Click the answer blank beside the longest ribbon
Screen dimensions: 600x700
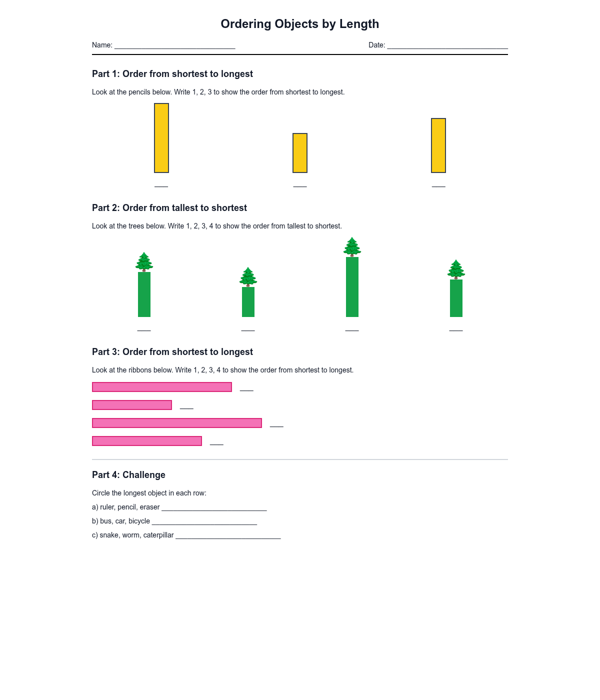(x=276, y=424)
